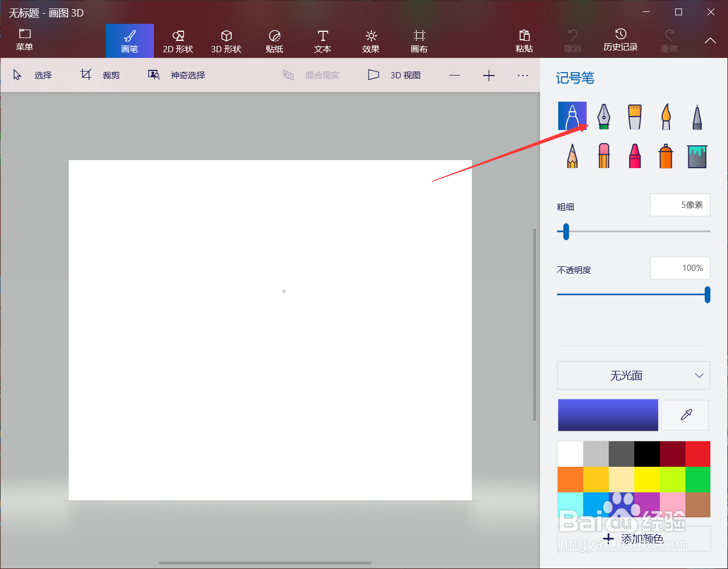Viewport: 728px width, 569px height.
Task: Click the 粘贴 paste button
Action: [x=524, y=41]
